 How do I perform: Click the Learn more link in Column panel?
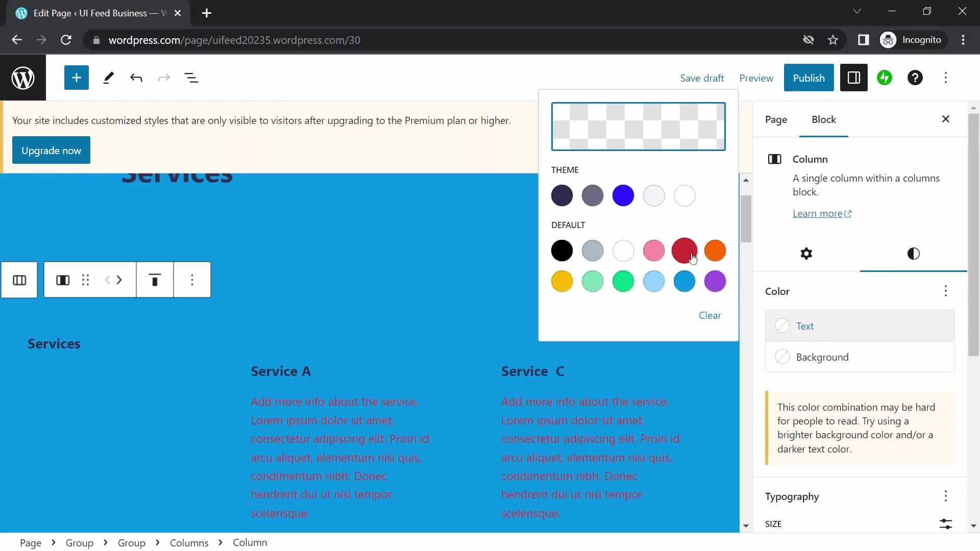(817, 213)
